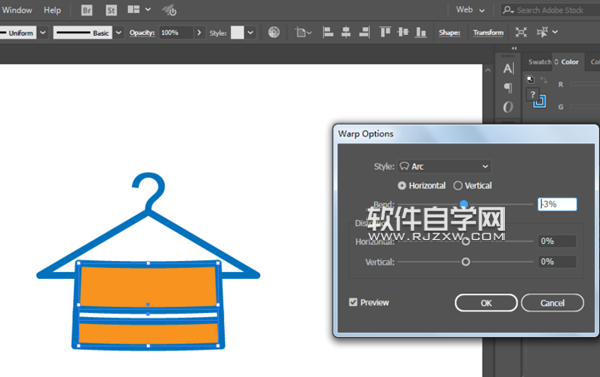Image resolution: width=600 pixels, height=377 pixels.
Task: Open the Character panel icon
Action: coord(508,69)
